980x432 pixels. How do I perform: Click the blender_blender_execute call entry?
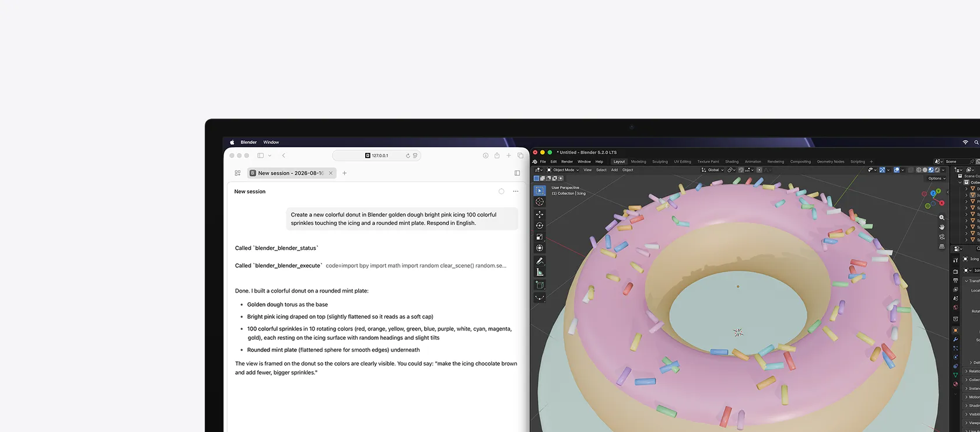371,266
